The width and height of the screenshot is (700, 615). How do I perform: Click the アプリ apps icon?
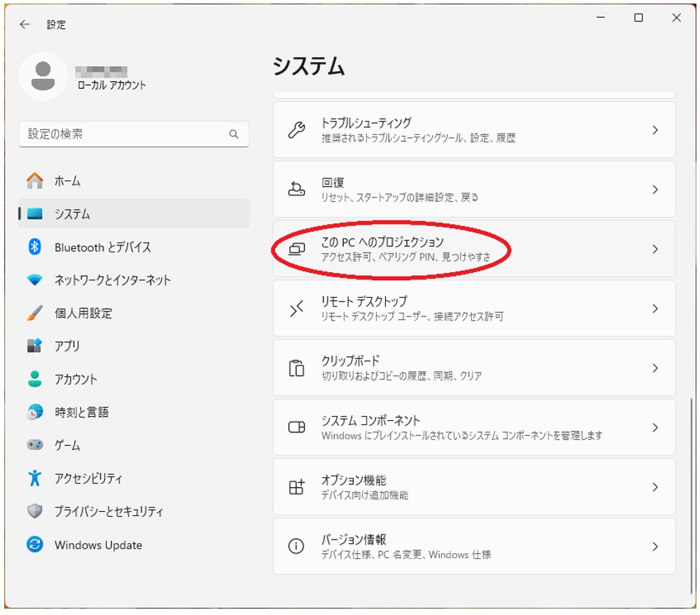(35, 346)
